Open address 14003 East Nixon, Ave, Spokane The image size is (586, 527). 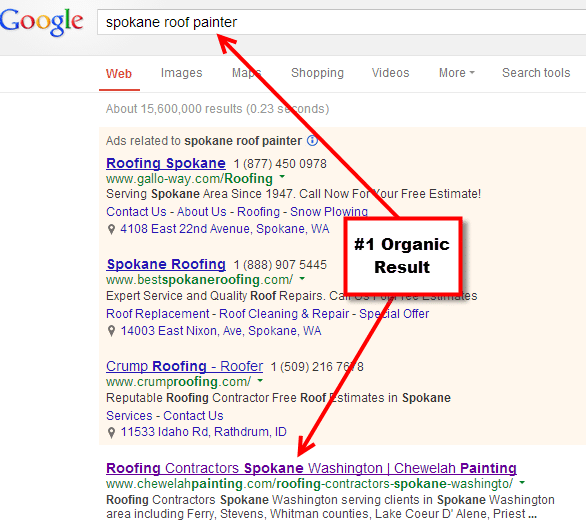click(221, 331)
